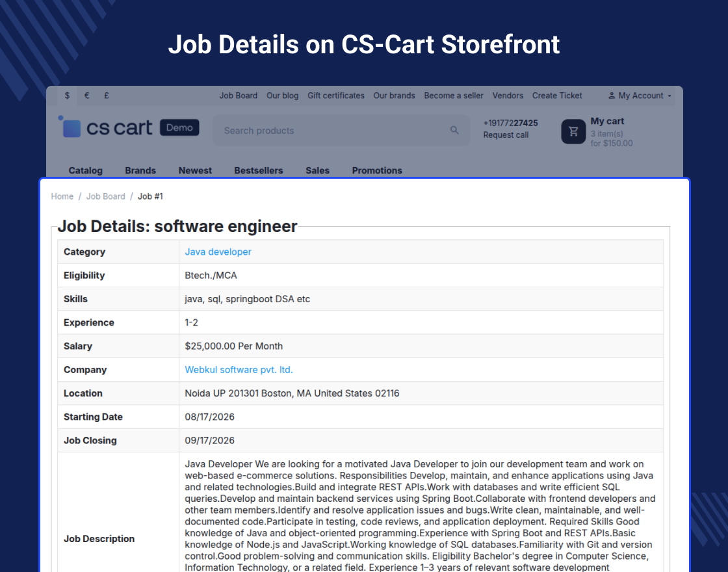This screenshot has width=728, height=572.
Task: Expand the My Account dropdown arrow
Action: tap(669, 96)
